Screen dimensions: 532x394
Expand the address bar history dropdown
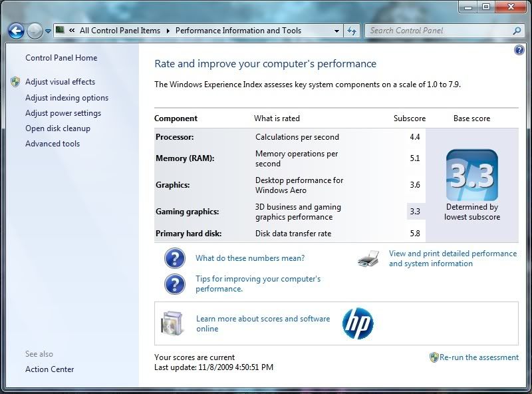point(337,31)
